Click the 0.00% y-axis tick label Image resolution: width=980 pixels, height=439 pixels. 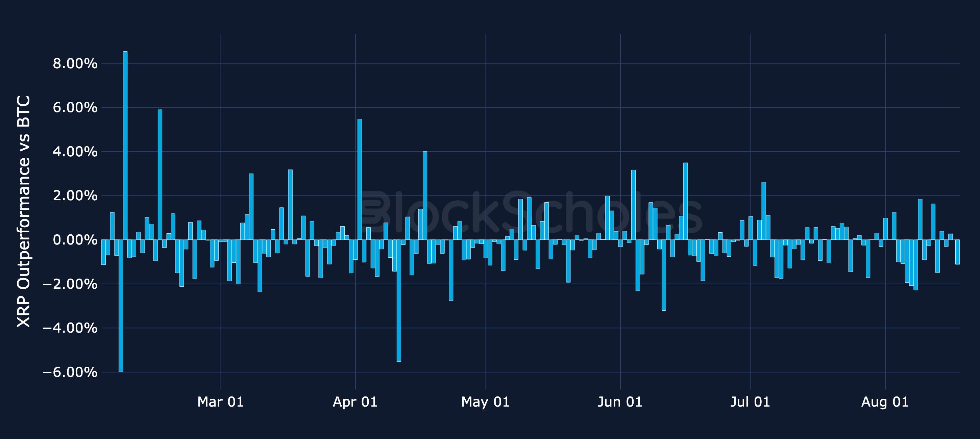(x=75, y=240)
